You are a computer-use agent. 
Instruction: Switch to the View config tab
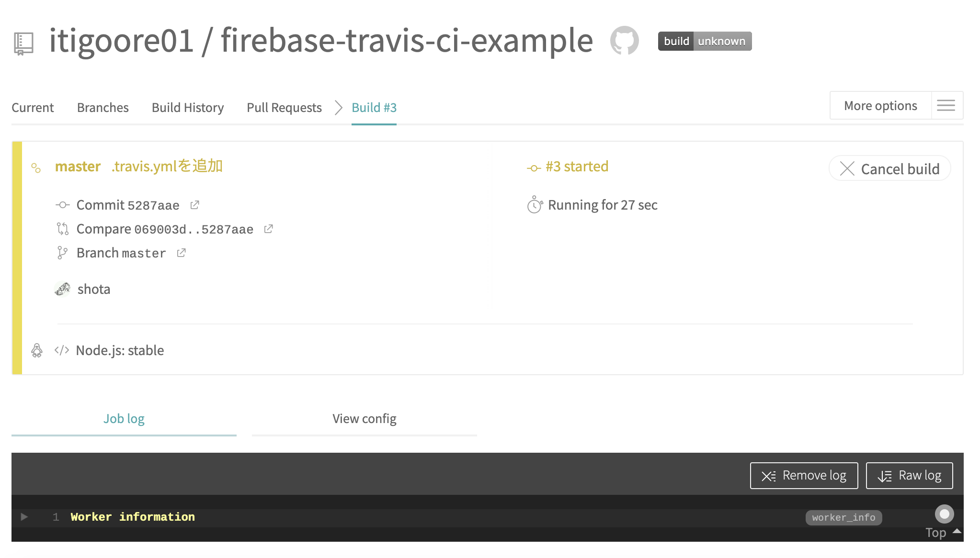point(364,418)
